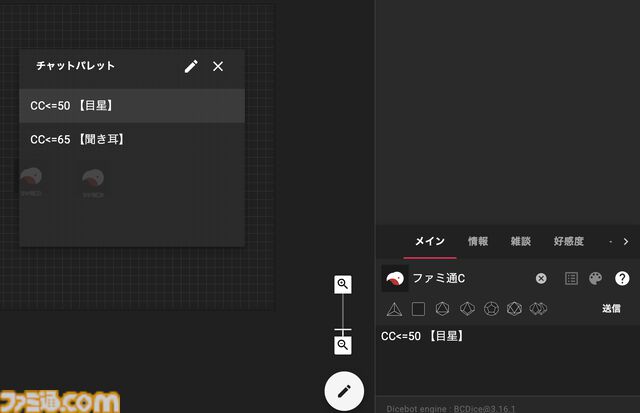The image size is (640, 413).
Task: Switch to the 好感度 chat tab
Action: click(x=569, y=241)
